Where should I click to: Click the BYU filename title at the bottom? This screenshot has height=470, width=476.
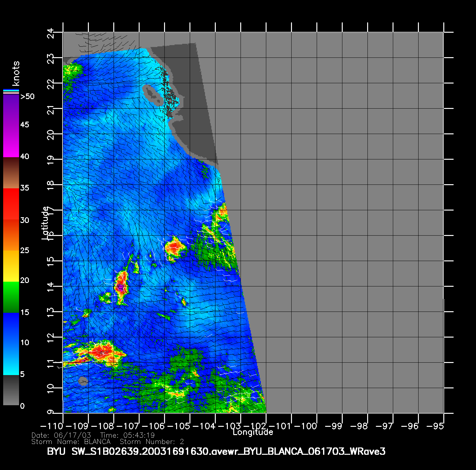(216, 451)
